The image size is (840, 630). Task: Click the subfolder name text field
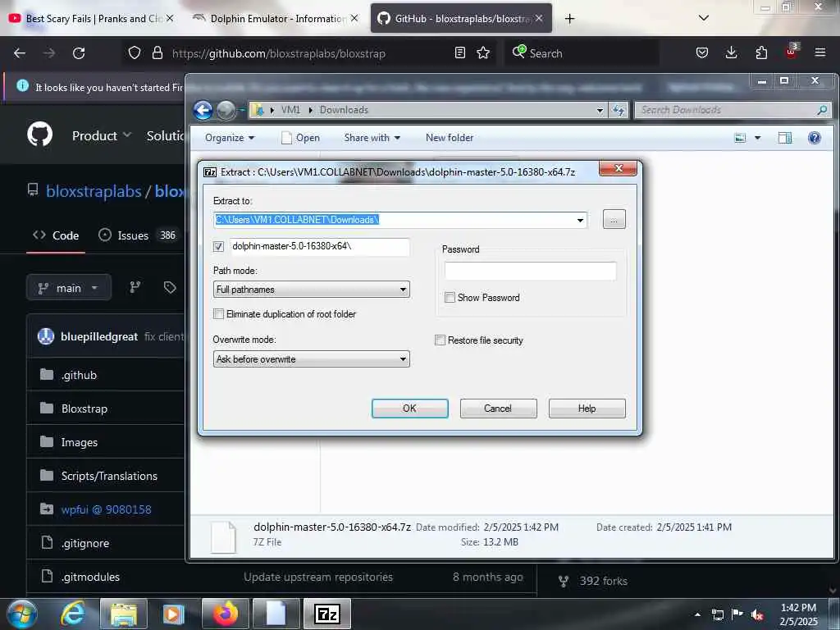point(320,247)
